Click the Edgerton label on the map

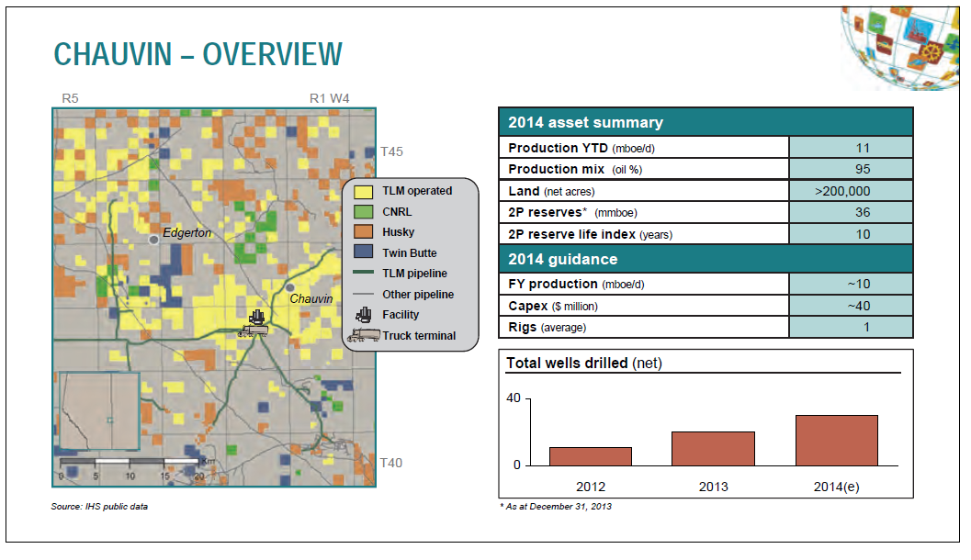click(x=187, y=232)
